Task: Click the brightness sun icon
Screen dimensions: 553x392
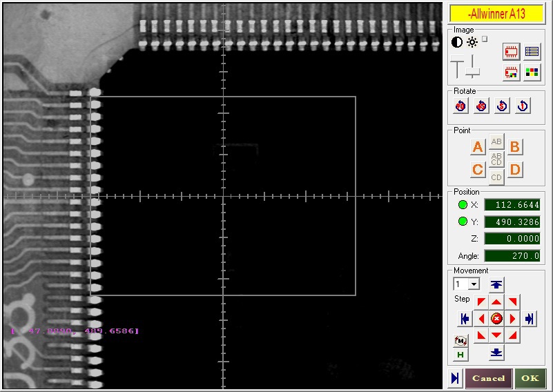Action: (x=472, y=42)
